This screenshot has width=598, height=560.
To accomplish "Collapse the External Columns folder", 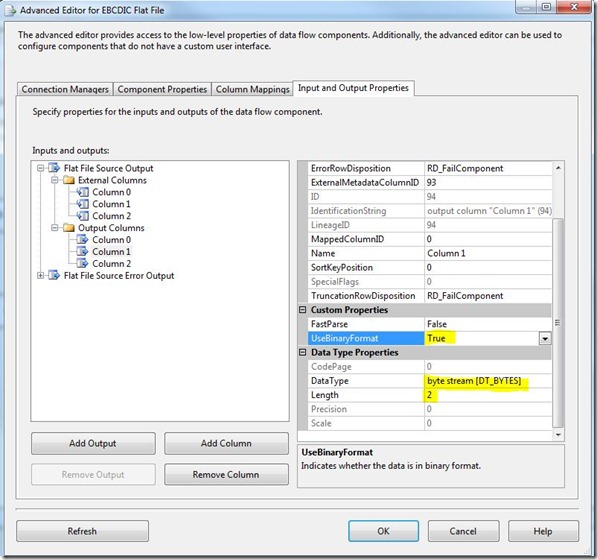I will pyautogui.click(x=55, y=180).
